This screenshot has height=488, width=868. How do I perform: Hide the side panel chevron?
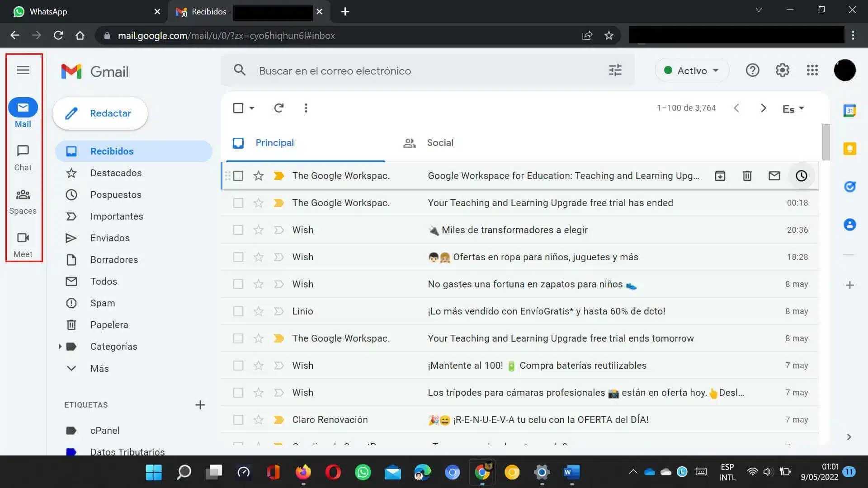click(x=849, y=437)
